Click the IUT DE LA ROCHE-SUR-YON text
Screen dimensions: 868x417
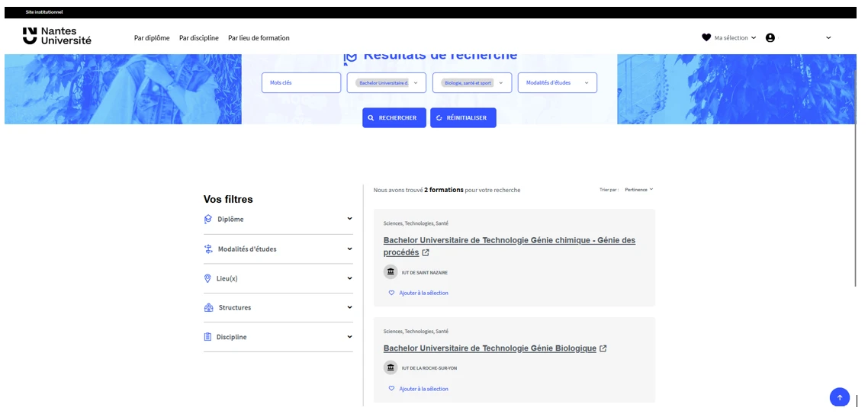pos(429,368)
